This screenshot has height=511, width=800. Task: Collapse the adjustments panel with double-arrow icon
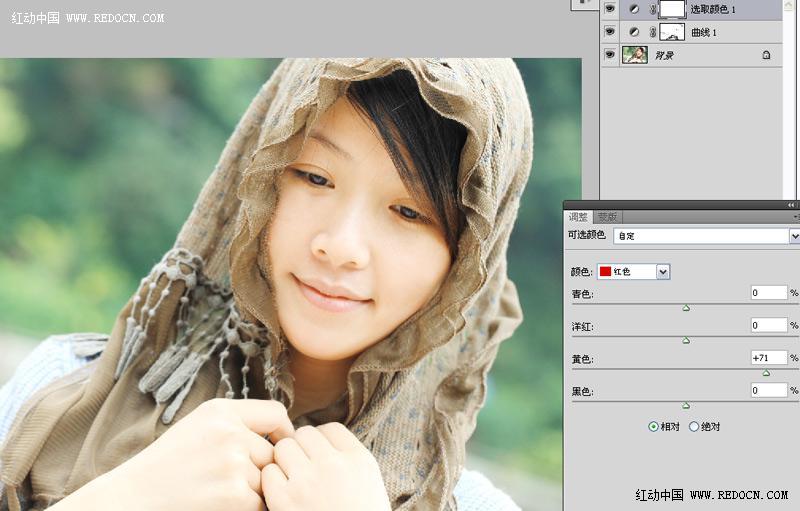tap(792, 205)
